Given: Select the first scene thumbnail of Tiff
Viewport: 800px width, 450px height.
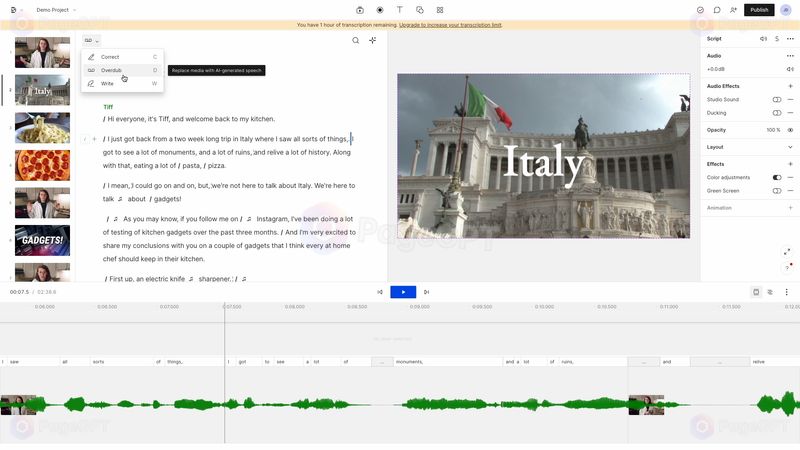Looking at the screenshot, I should tap(42, 52).
